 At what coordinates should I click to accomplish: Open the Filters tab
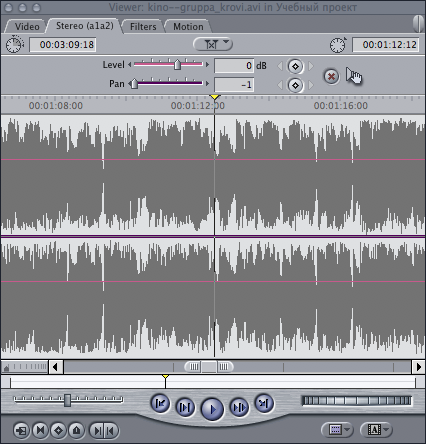coord(143,26)
